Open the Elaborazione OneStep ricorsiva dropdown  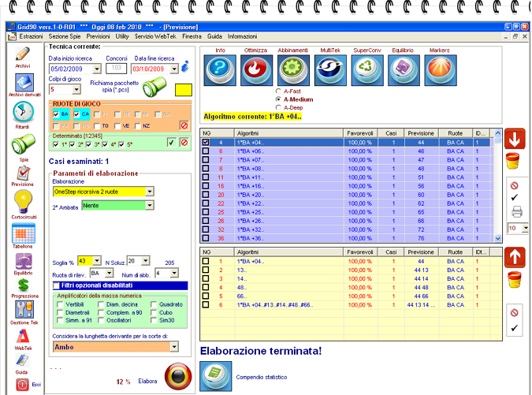click(150, 192)
